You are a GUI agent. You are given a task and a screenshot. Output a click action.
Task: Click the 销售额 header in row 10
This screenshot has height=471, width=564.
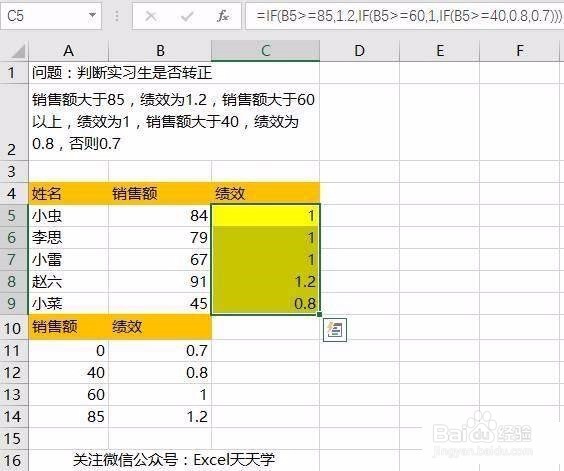(x=68, y=327)
